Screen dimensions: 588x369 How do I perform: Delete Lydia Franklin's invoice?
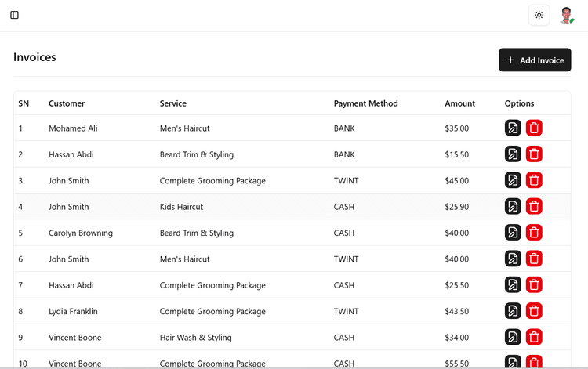pos(534,311)
